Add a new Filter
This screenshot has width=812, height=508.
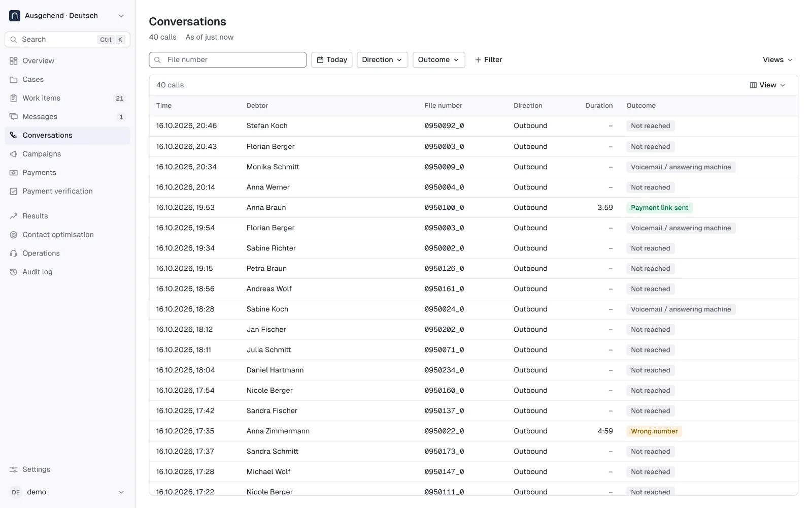click(488, 60)
